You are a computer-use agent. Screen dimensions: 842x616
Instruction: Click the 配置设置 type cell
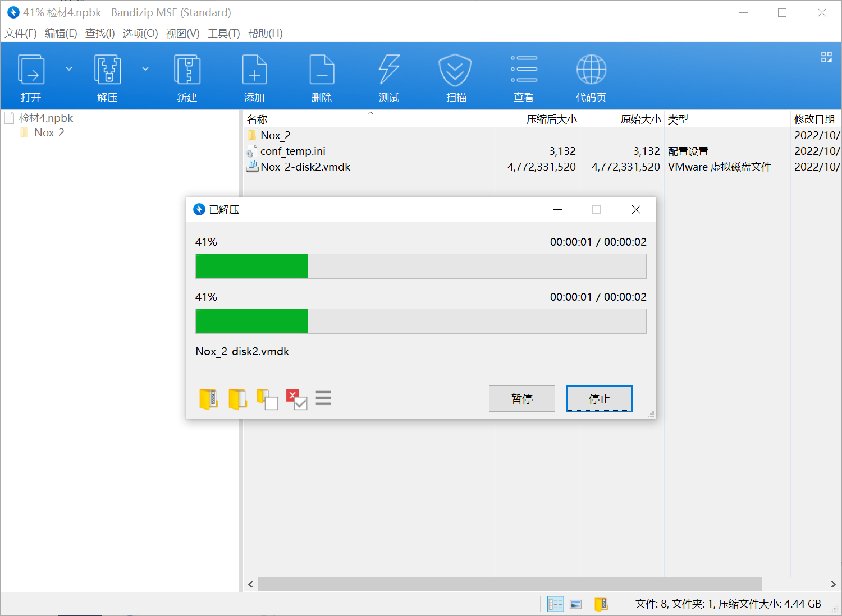pyautogui.click(x=688, y=151)
